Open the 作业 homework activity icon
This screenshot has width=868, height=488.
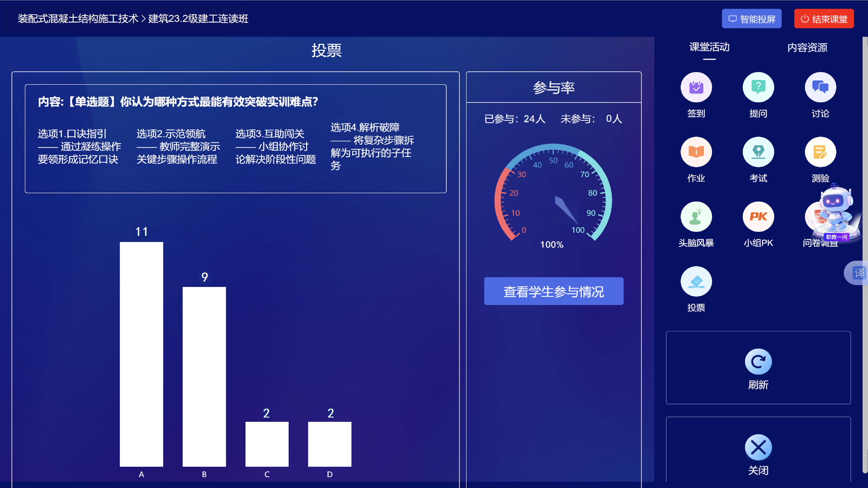(696, 152)
